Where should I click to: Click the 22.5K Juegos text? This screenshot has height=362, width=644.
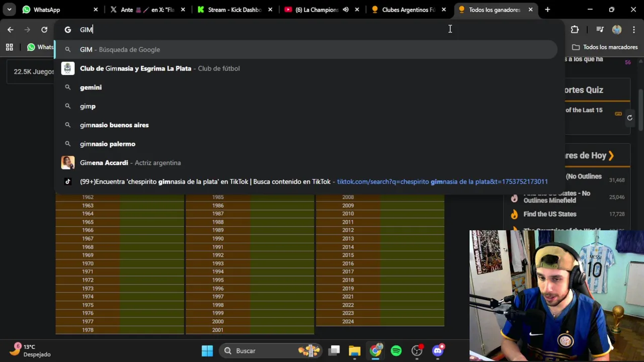[34, 72]
